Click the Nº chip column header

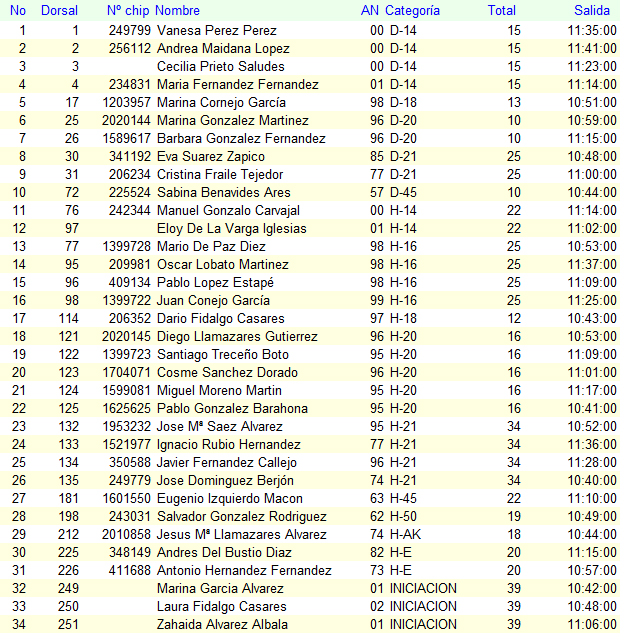[127, 11]
